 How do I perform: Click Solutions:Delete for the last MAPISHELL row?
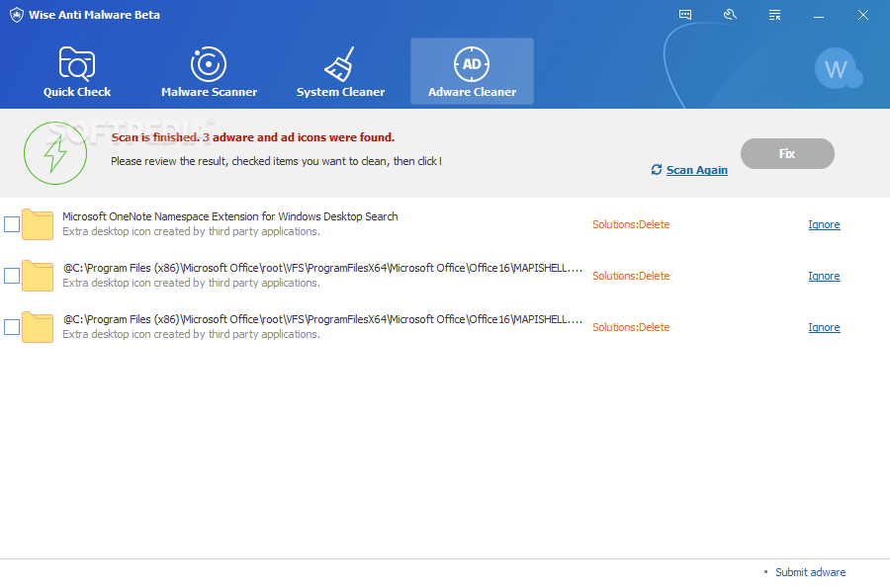pyautogui.click(x=631, y=327)
